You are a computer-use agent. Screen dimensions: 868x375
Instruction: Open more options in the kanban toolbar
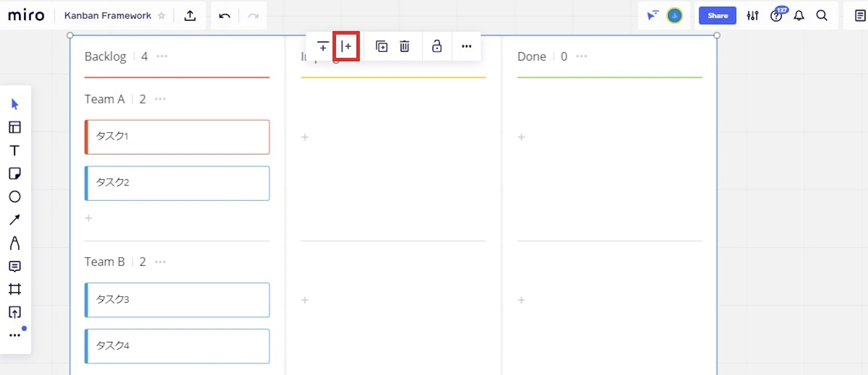point(466,46)
